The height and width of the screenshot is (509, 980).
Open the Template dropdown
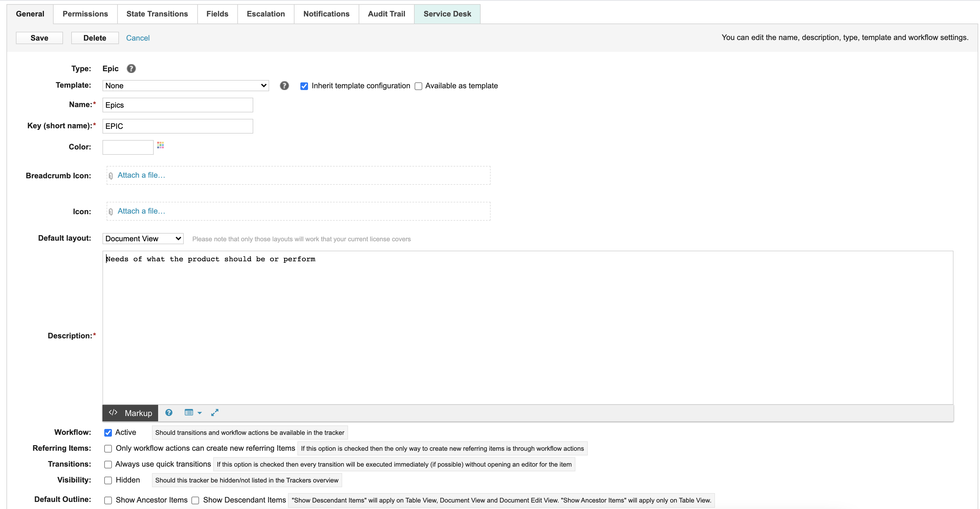(x=185, y=86)
